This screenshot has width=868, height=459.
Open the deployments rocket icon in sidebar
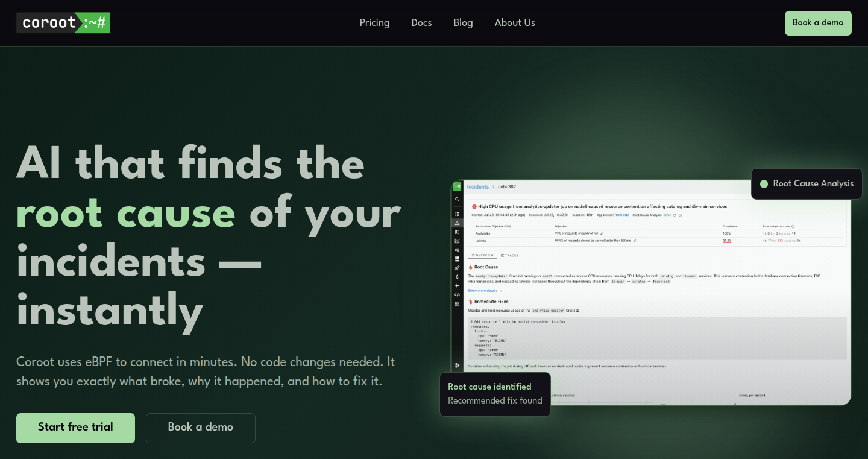[x=457, y=268]
